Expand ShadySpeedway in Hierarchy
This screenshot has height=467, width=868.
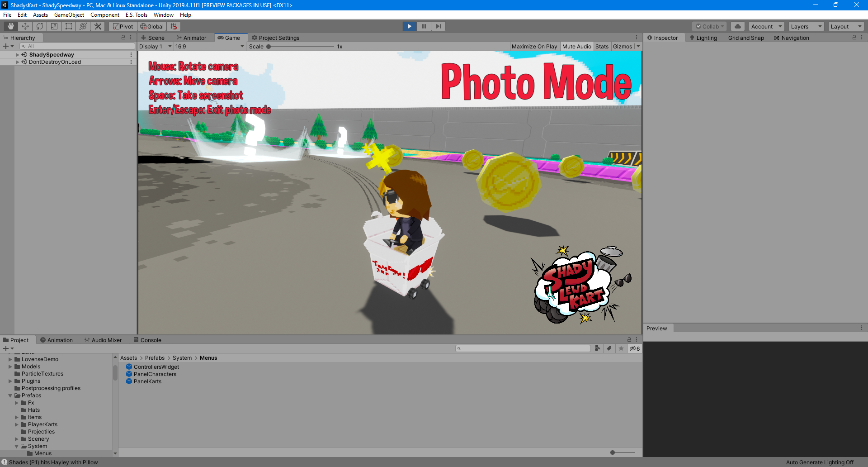[18, 55]
